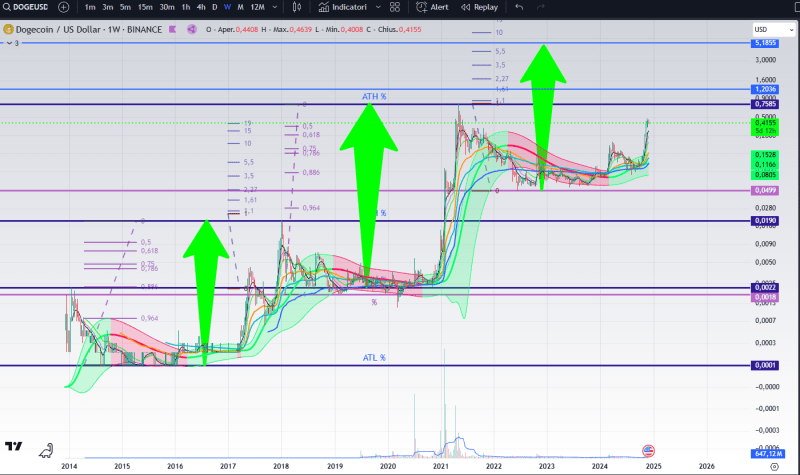Create a new Alert
Viewport: 800px width, 475px height.
tap(433, 7)
